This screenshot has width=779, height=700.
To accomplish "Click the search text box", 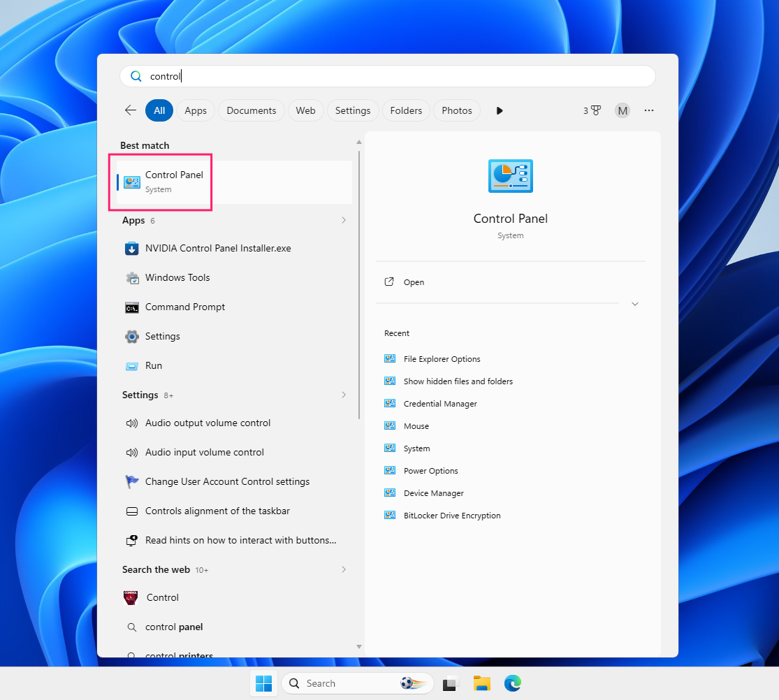I will tap(388, 76).
